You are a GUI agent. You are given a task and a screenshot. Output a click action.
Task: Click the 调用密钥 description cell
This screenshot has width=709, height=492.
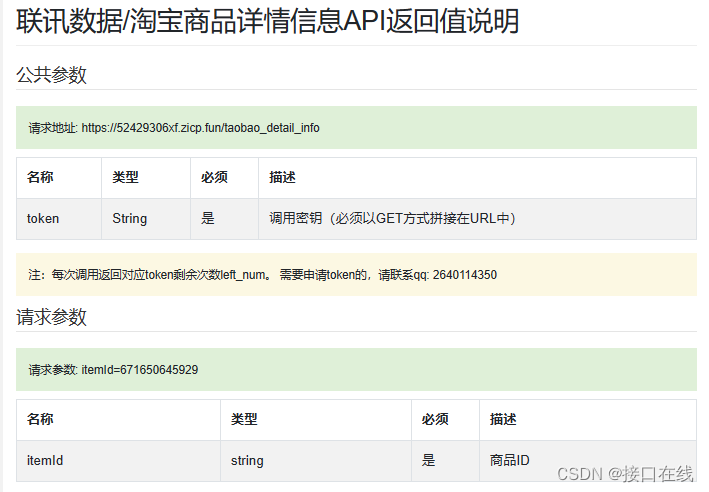(477, 219)
